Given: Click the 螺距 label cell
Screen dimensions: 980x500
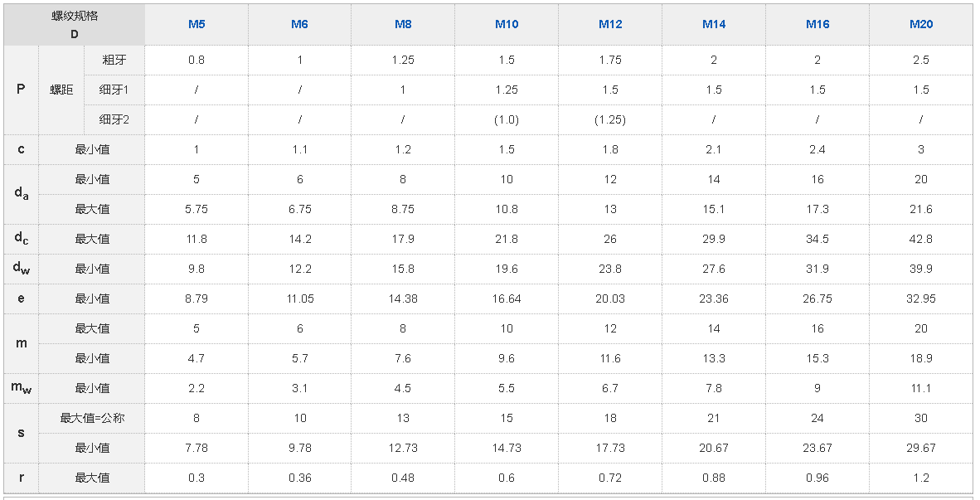Looking at the screenshot, I should click(61, 90).
